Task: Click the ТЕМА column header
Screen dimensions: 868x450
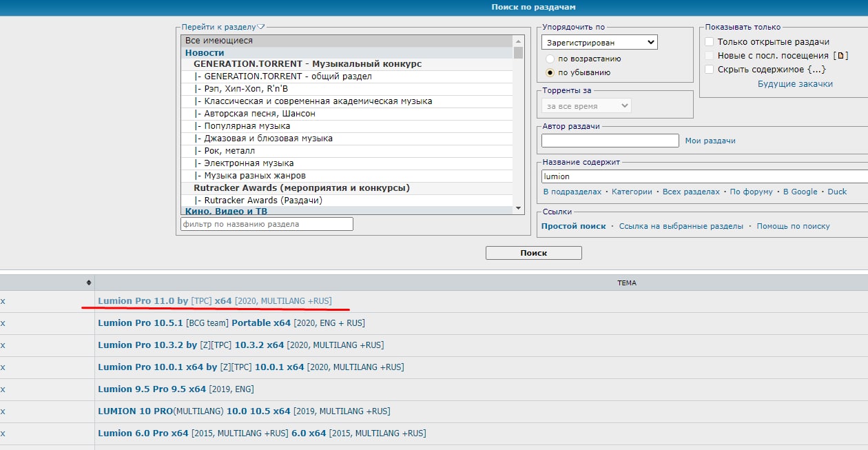Action: [627, 283]
